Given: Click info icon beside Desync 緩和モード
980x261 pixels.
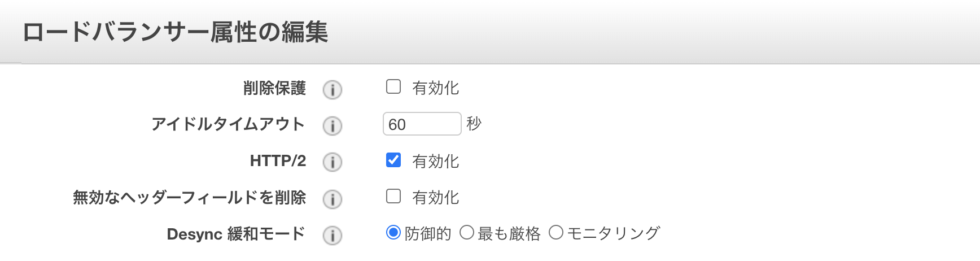Looking at the screenshot, I should [x=333, y=235].
